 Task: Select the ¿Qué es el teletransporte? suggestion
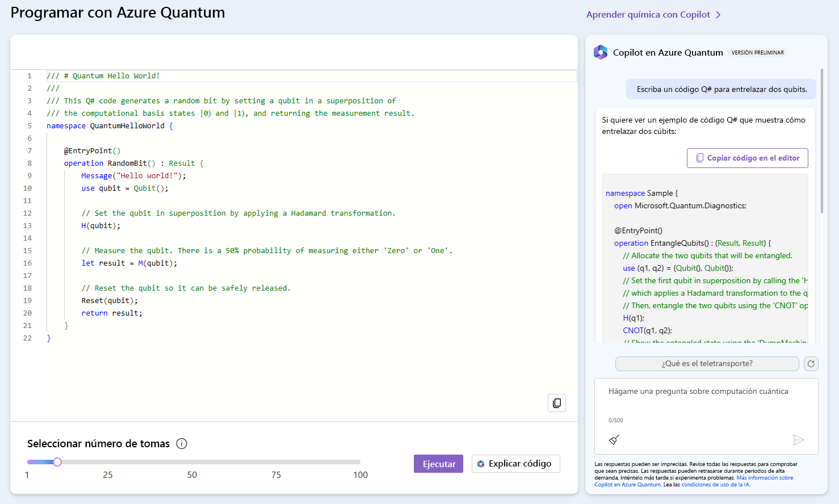pyautogui.click(x=707, y=364)
